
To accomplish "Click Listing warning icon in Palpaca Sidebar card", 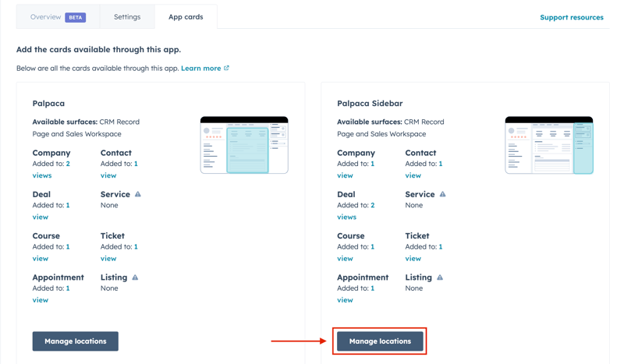I will pos(440,277).
